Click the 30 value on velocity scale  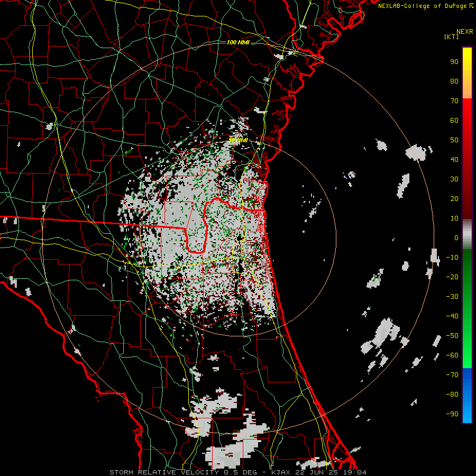point(454,179)
